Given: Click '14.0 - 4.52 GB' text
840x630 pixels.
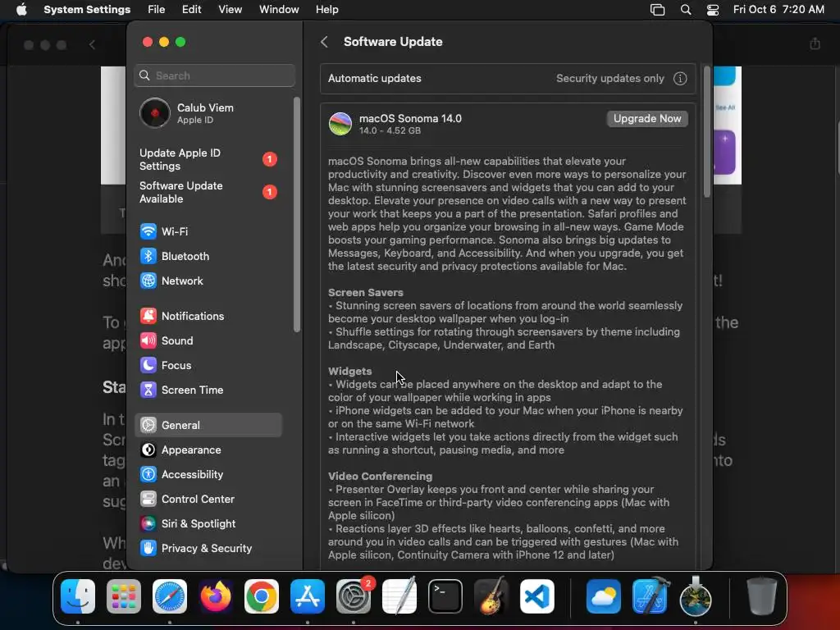Looking at the screenshot, I should tap(390, 130).
